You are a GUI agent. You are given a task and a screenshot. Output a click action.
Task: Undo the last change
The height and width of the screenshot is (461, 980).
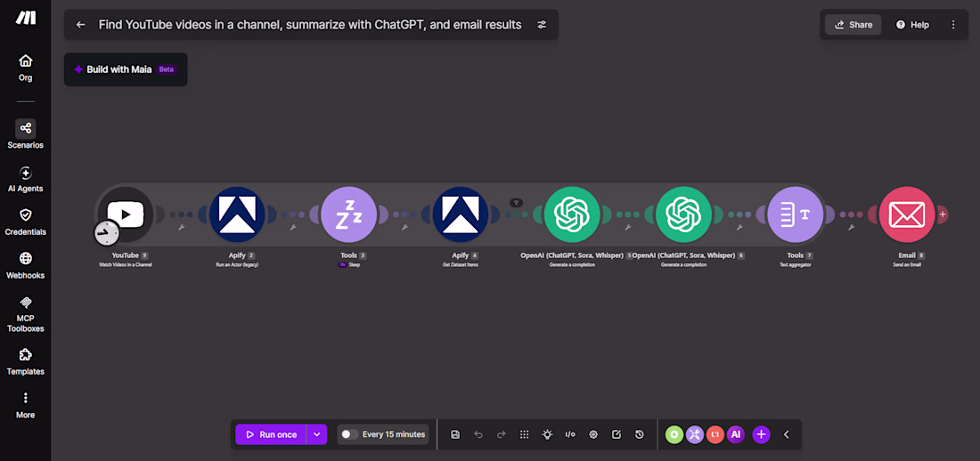pyautogui.click(x=478, y=434)
